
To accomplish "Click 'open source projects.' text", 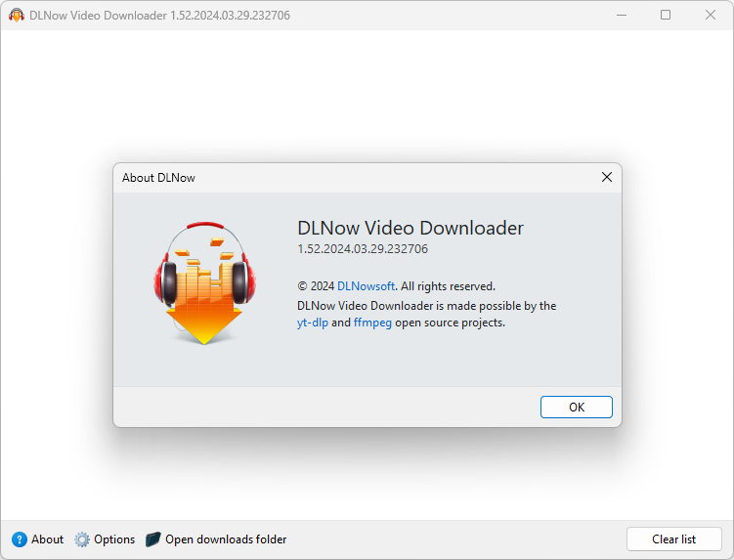I will point(450,323).
